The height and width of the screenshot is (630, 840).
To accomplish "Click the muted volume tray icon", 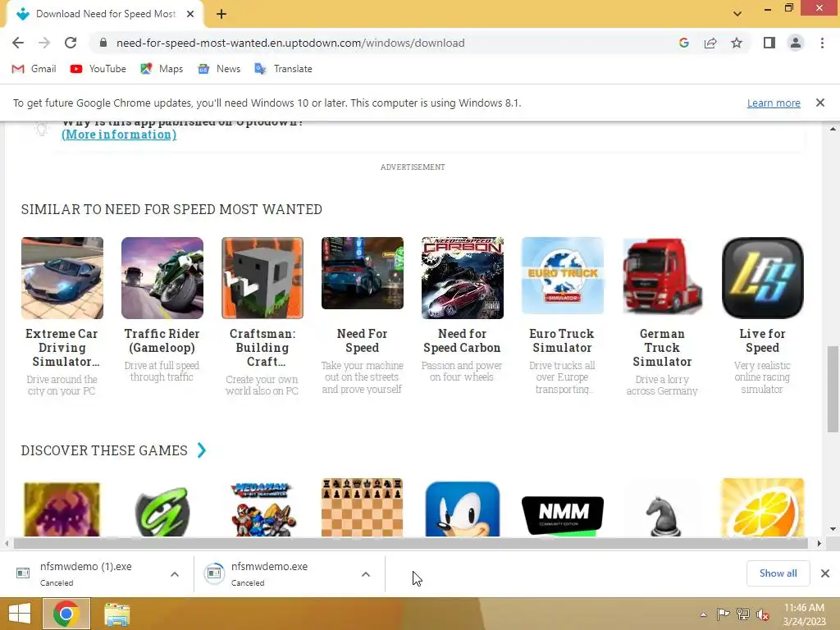I will pyautogui.click(x=762, y=614).
